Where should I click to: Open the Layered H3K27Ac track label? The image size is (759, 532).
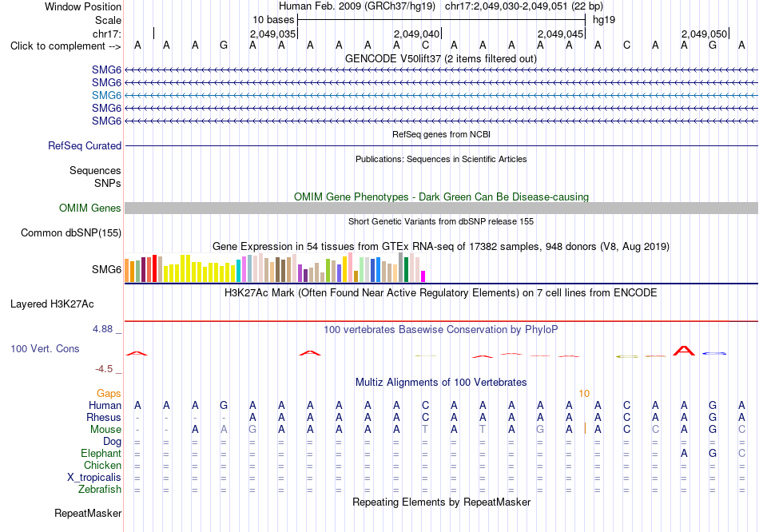tap(52, 304)
